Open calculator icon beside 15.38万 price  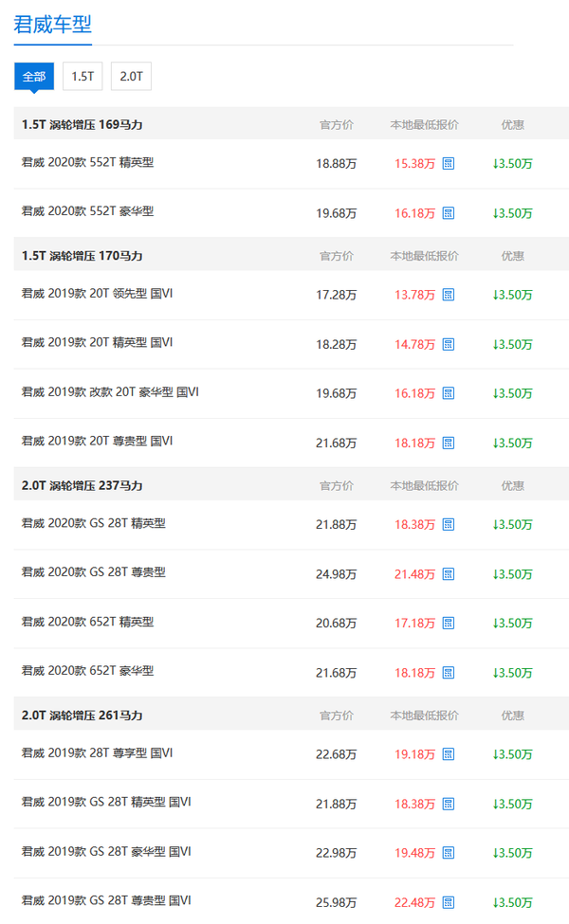449,164
